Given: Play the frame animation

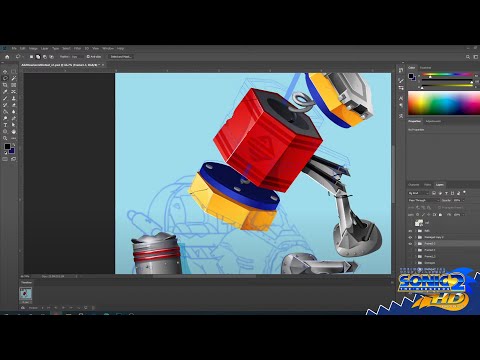Looking at the screenshot, I should point(63,308).
